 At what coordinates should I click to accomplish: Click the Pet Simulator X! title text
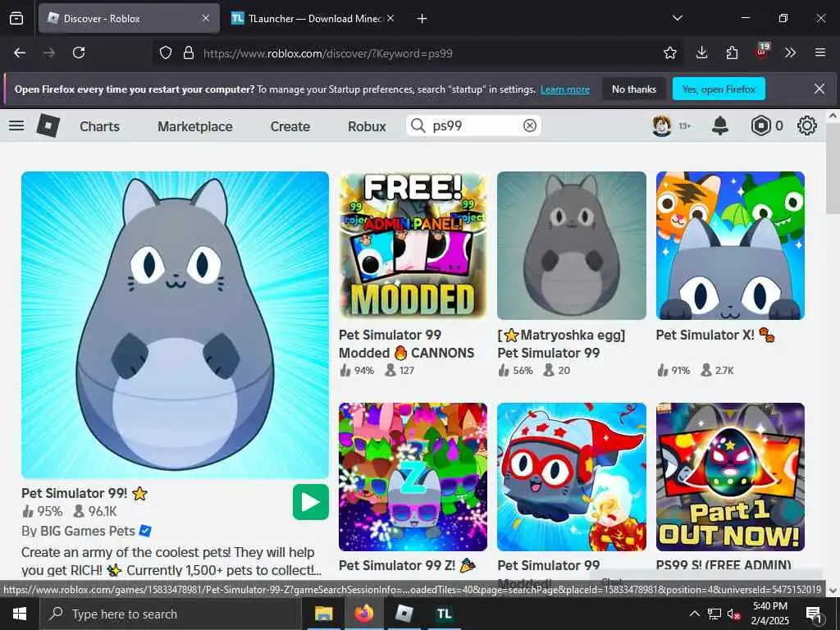coord(715,335)
